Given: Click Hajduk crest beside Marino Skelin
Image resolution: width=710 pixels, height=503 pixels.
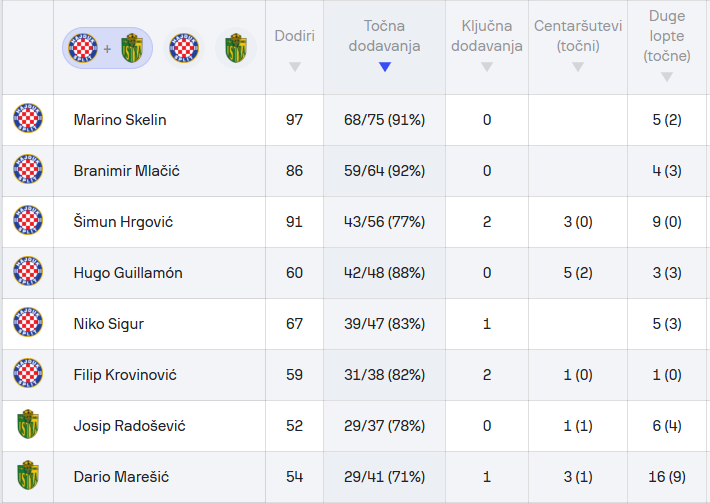Looking at the screenshot, I should tap(27, 120).
